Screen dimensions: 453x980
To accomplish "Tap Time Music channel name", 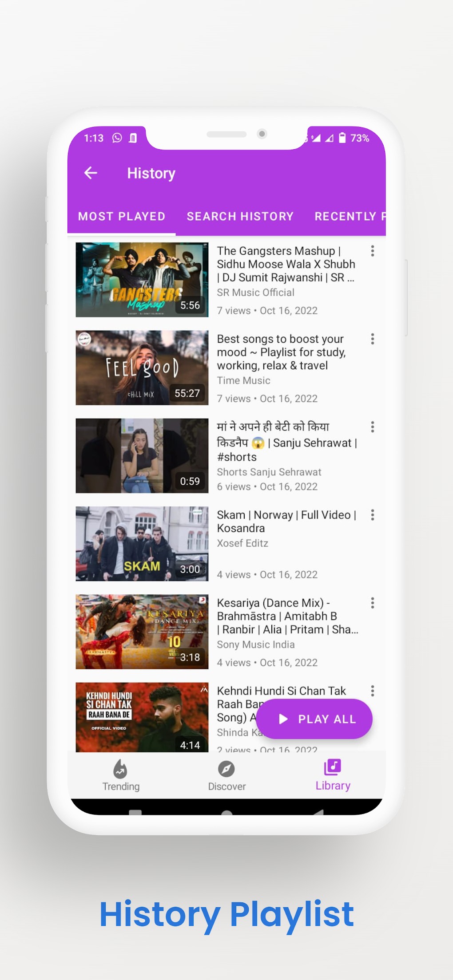I will coord(243,380).
